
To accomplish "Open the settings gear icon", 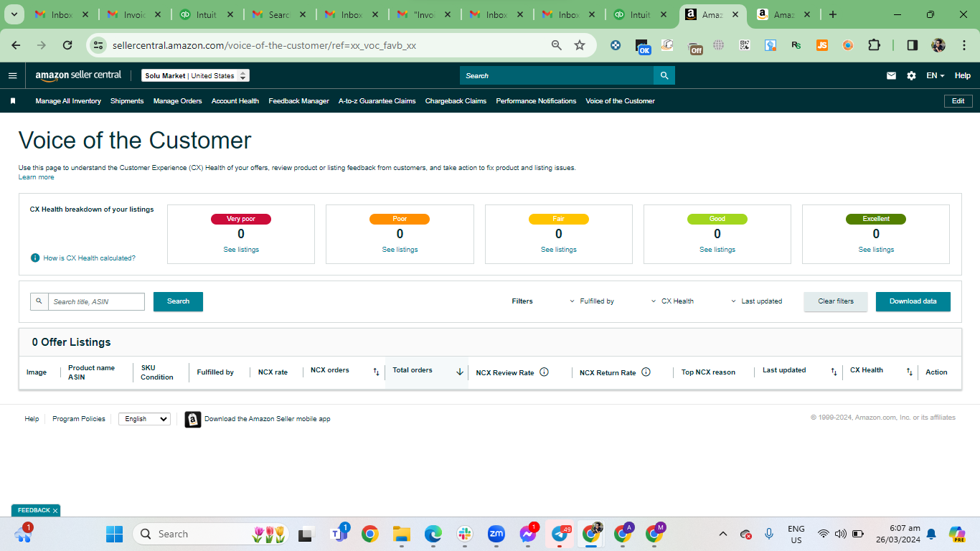I will coord(911,75).
